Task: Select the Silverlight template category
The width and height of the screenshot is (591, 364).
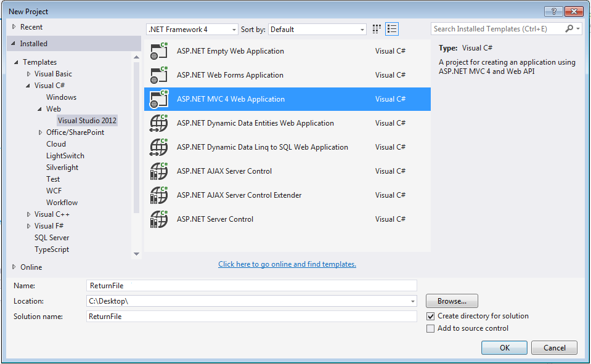Action: coord(62,168)
